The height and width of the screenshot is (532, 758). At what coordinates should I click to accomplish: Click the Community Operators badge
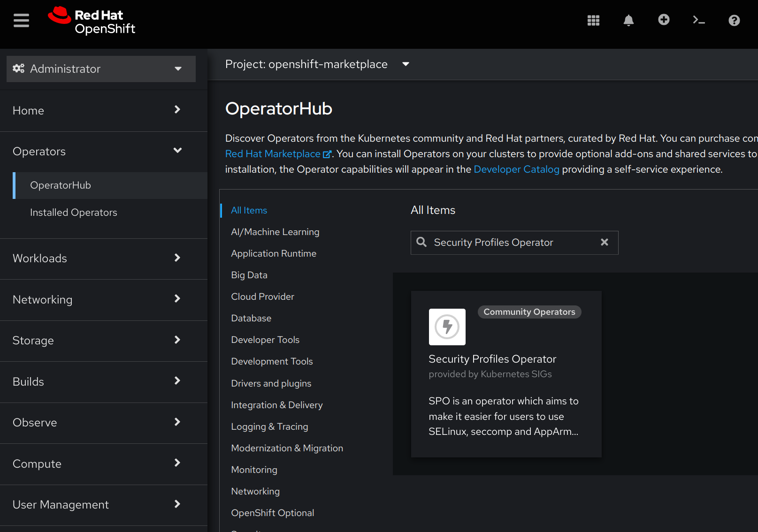[529, 312]
